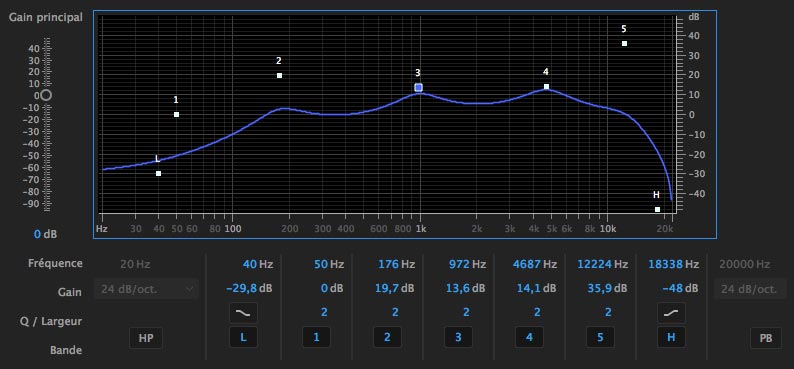Viewport: 794px width, 369px height.
Task: Disable band 3 toggle button
Action: pyautogui.click(x=458, y=337)
